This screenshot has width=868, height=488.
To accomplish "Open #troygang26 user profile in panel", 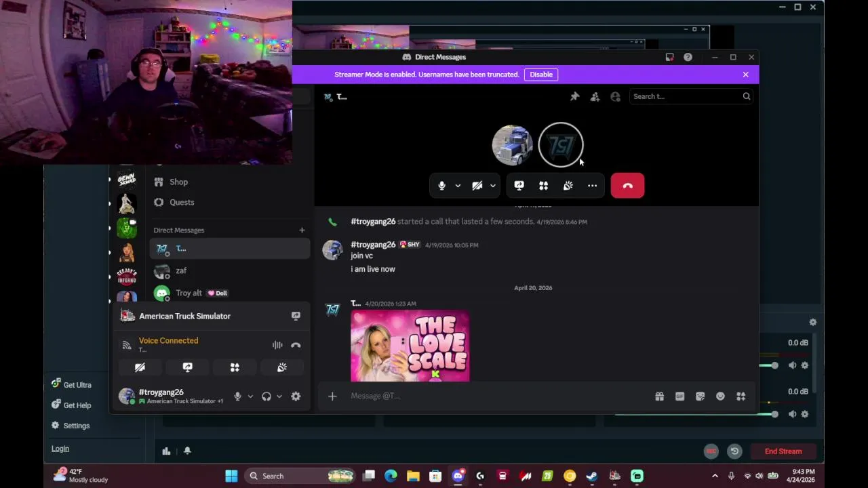I will coord(172,396).
